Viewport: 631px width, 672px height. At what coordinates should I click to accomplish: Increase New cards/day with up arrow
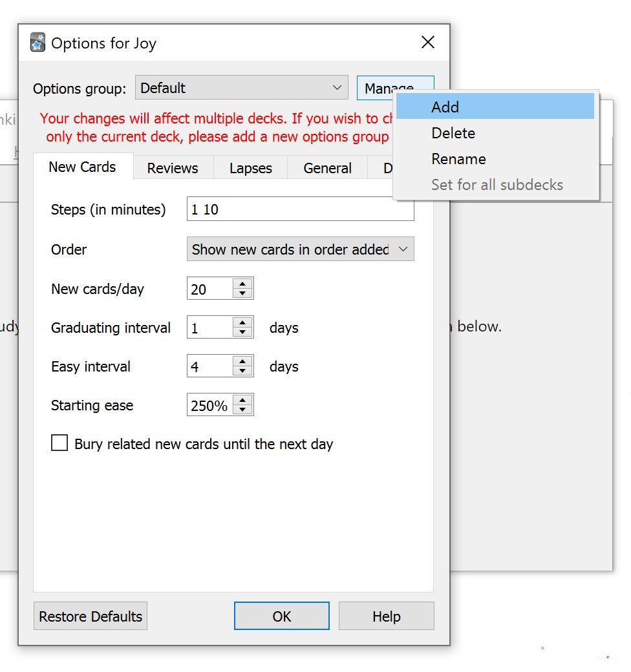coord(242,284)
